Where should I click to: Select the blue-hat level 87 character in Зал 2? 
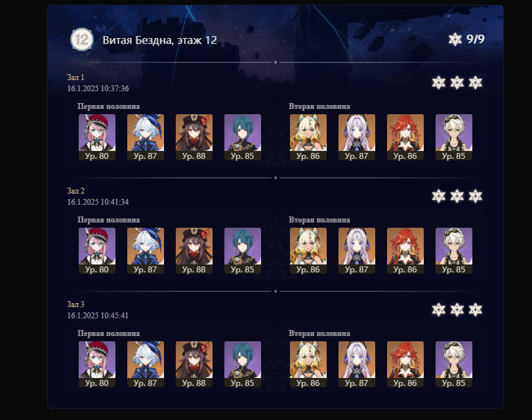click(x=146, y=251)
